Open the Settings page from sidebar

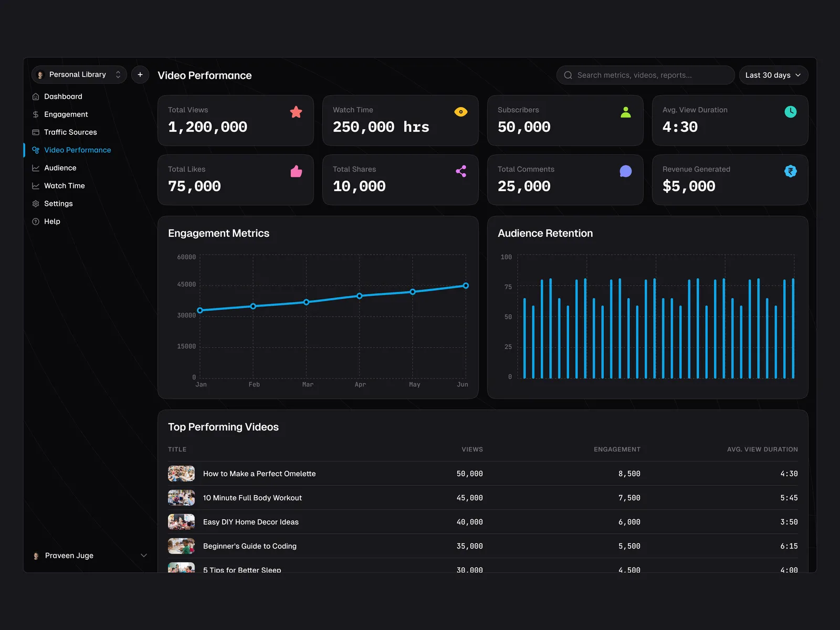click(58, 204)
